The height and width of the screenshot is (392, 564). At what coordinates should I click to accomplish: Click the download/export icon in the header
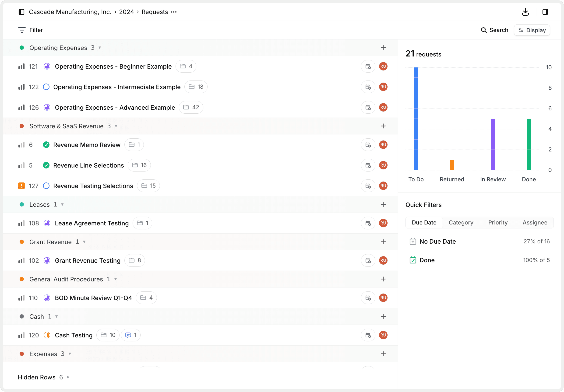pyautogui.click(x=525, y=11)
